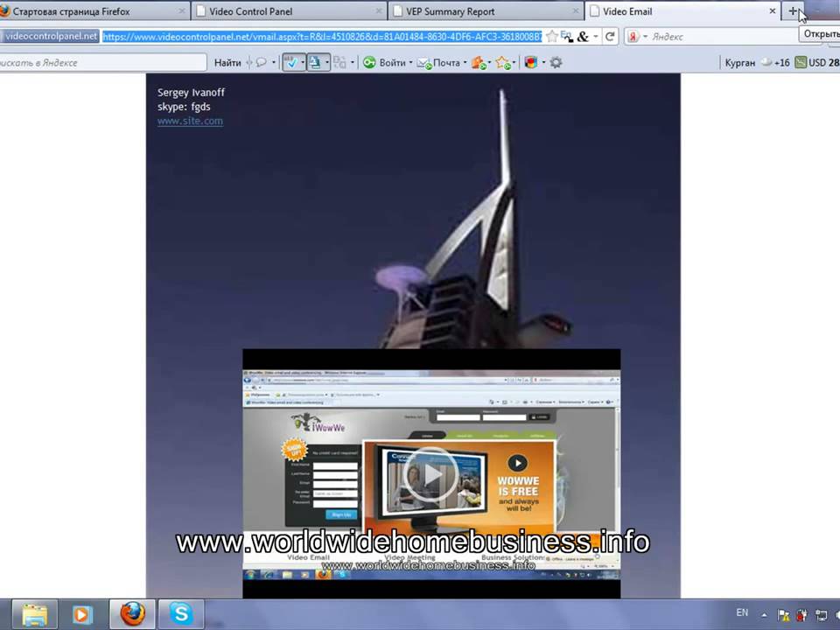840x630 pixels.
Task: Expand the Почта dropdown arrow
Action: pos(465,63)
